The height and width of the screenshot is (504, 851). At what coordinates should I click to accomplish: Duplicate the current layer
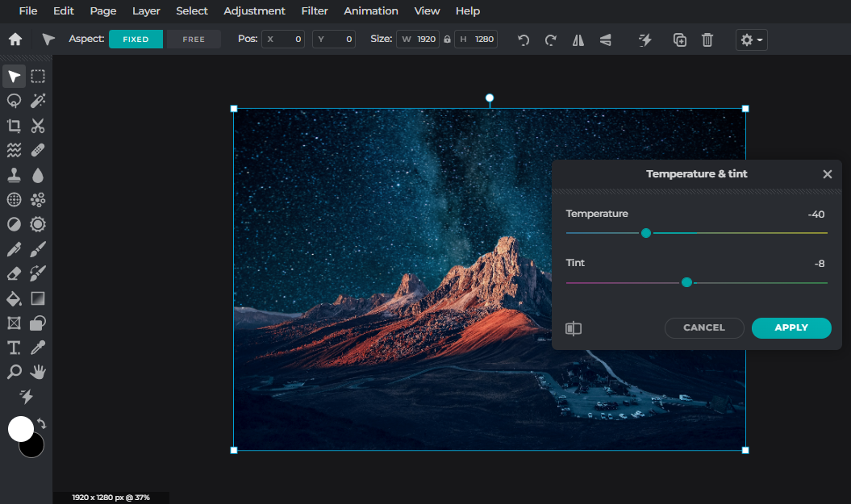(x=678, y=40)
